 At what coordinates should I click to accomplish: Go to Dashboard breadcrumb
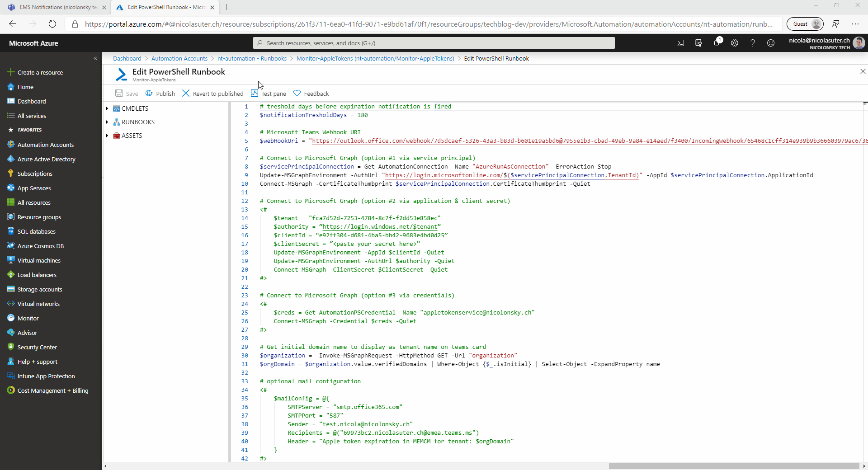(127, 58)
